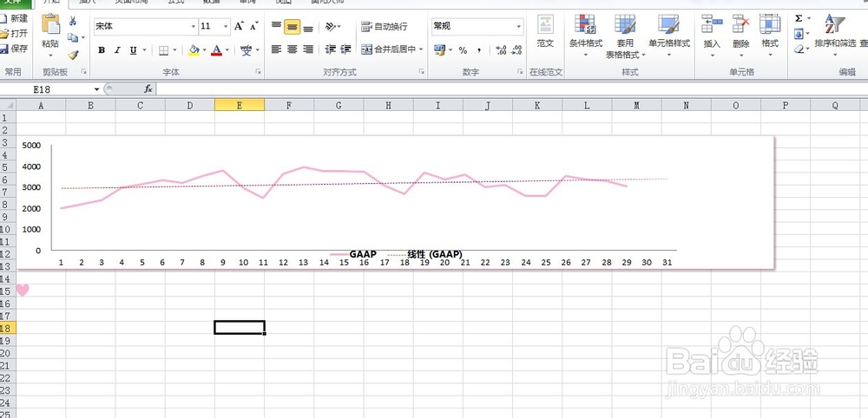Open the Borders dropdown arrow
Viewport: 868px width, 418px height.
[x=174, y=50]
